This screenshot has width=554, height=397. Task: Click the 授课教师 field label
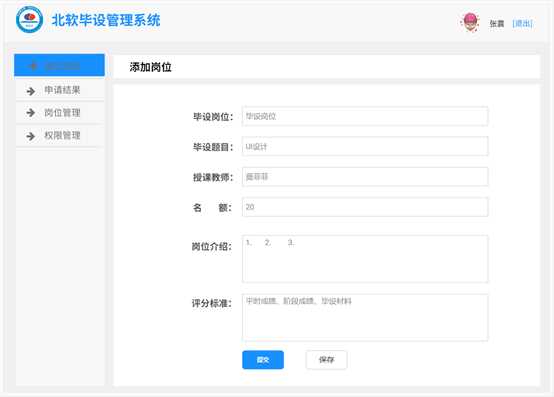[213, 177]
